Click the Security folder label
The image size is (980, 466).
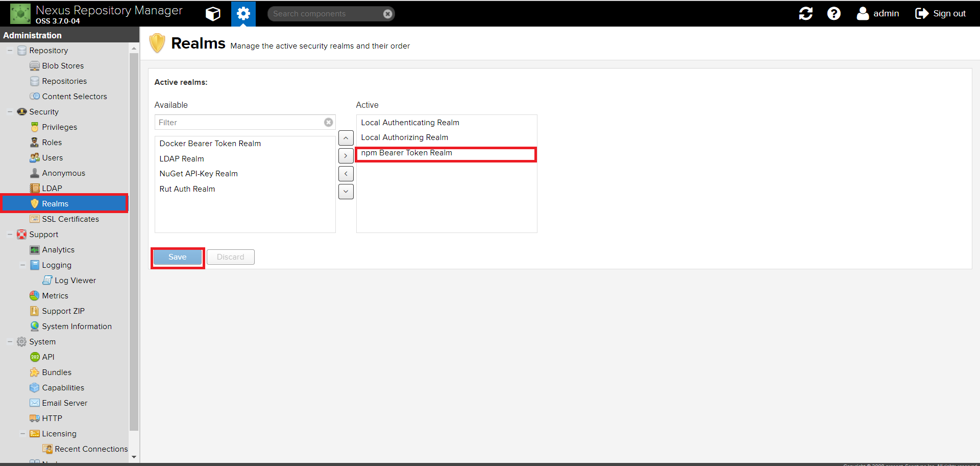point(44,112)
